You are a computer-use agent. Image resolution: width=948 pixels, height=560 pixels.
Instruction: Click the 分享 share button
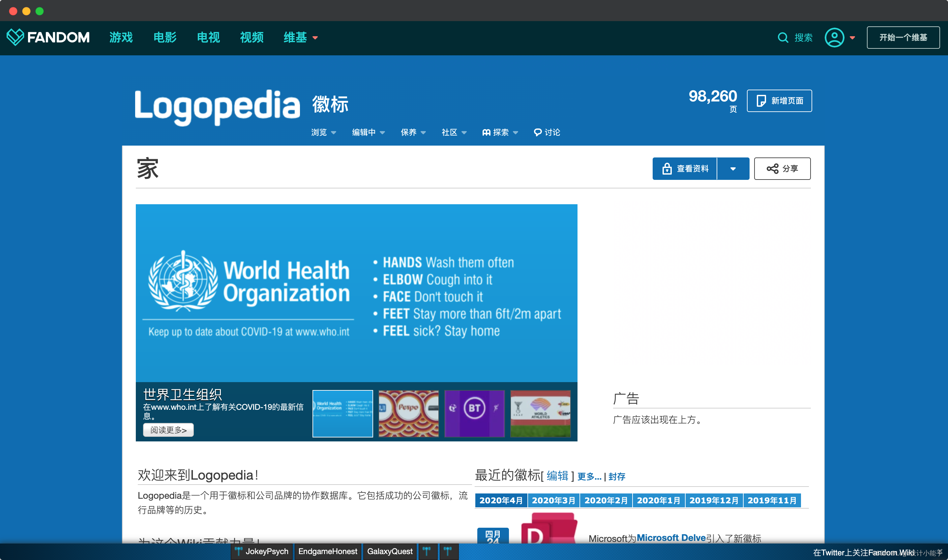click(782, 169)
